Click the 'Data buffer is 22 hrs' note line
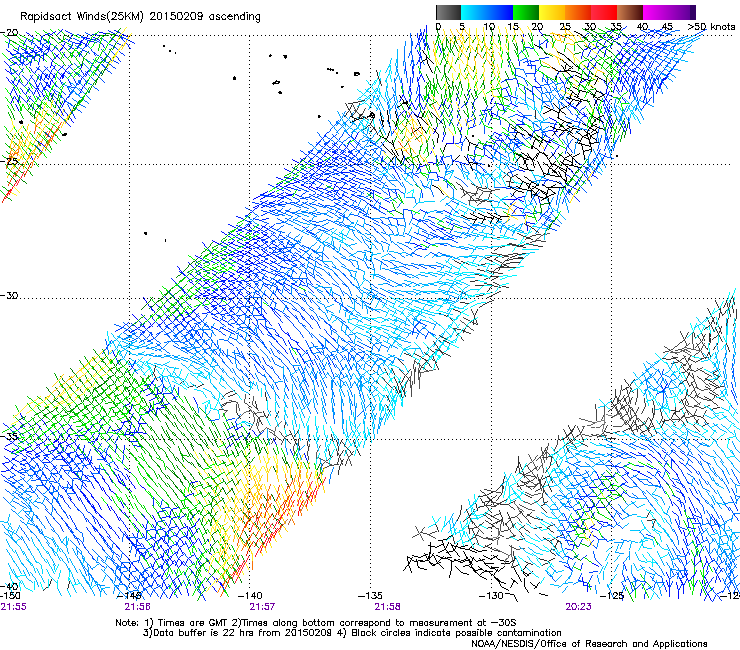 coord(352,633)
